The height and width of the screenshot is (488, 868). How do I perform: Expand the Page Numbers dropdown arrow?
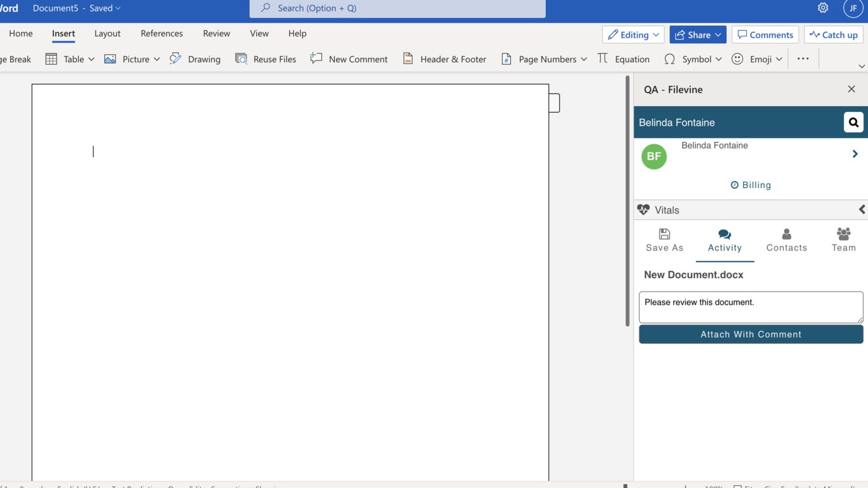tap(584, 59)
